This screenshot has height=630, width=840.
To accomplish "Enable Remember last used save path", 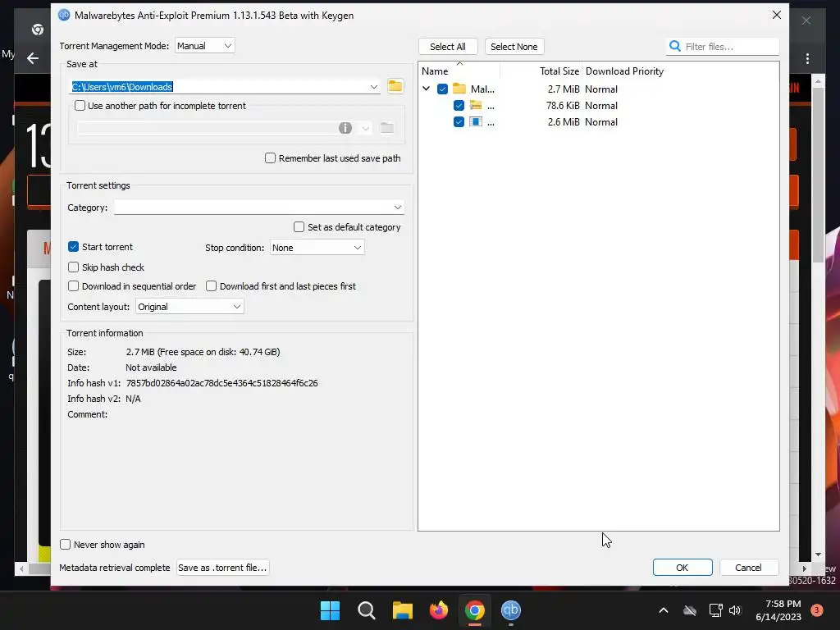I will (x=271, y=158).
